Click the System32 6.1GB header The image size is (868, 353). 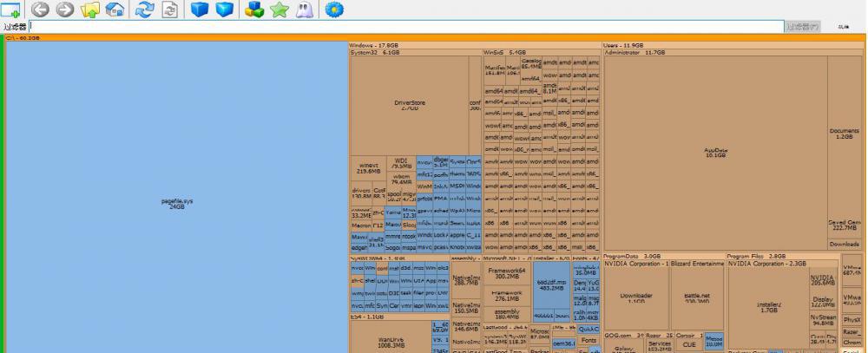tap(415, 53)
